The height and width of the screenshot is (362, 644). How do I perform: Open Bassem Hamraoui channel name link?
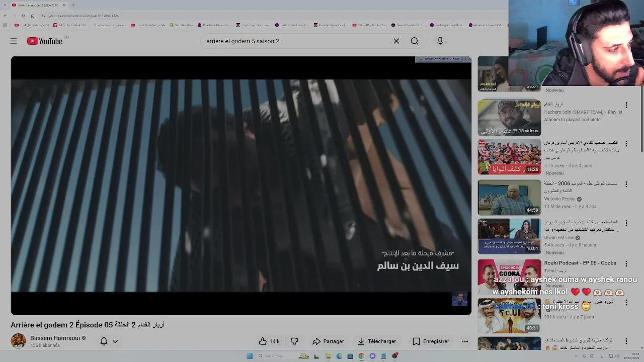tap(55, 338)
